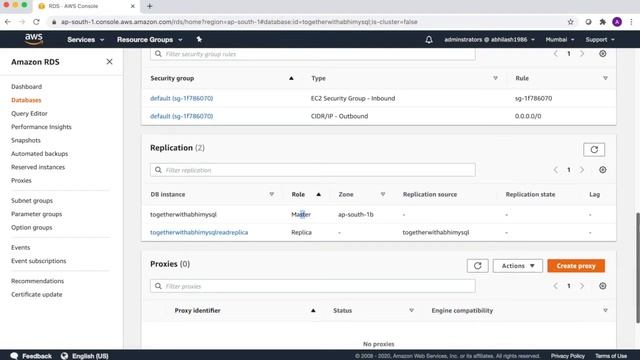Image resolution: width=640 pixels, height=360 pixels.
Task: Open settings gear for Replication table
Action: point(602,170)
